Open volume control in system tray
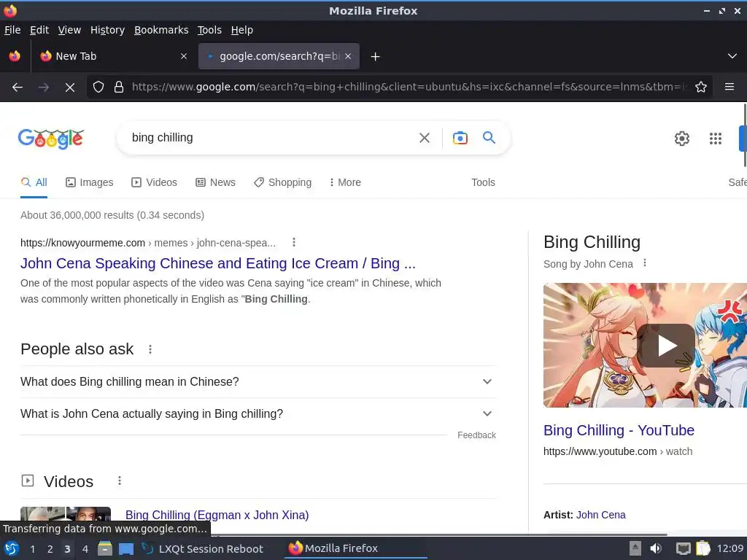The width and height of the screenshot is (747, 560). (x=656, y=548)
